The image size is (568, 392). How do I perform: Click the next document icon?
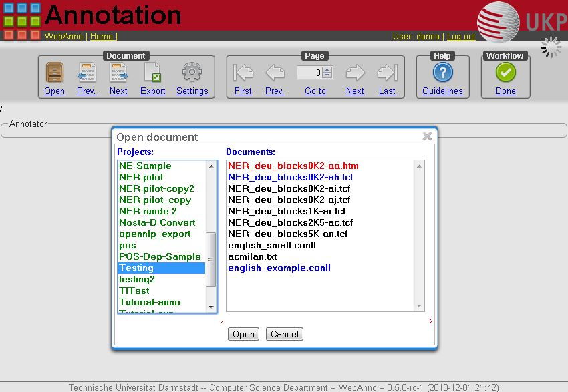(118, 72)
